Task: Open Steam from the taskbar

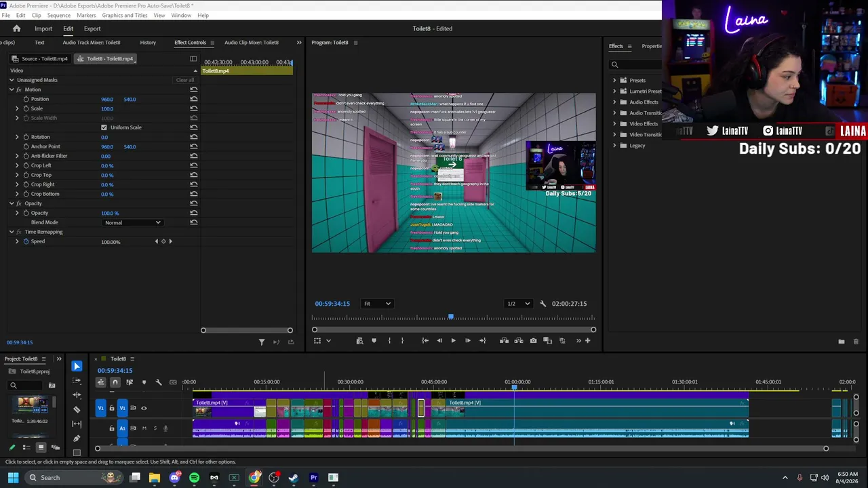Action: coord(294,478)
